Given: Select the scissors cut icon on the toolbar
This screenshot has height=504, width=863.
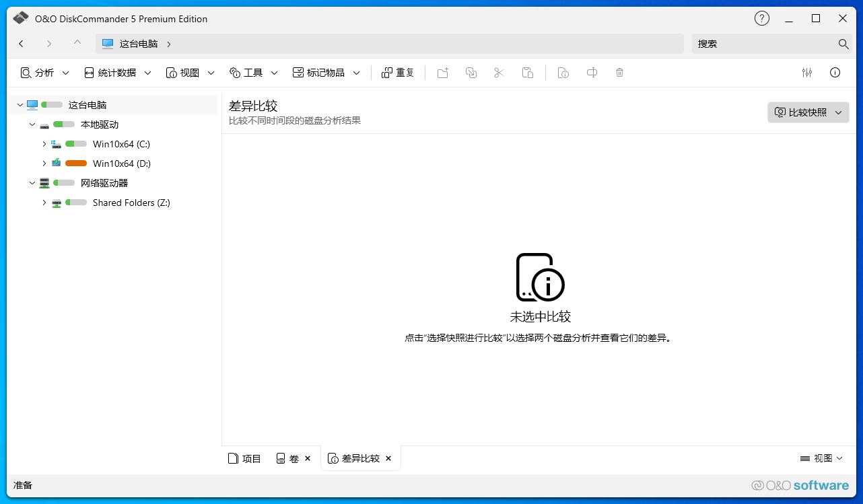Looking at the screenshot, I should [x=499, y=72].
